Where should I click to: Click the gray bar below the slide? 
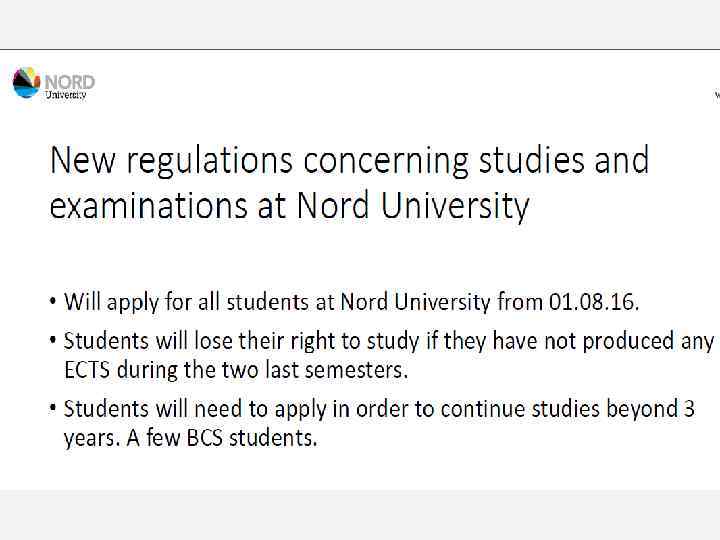(x=360, y=514)
